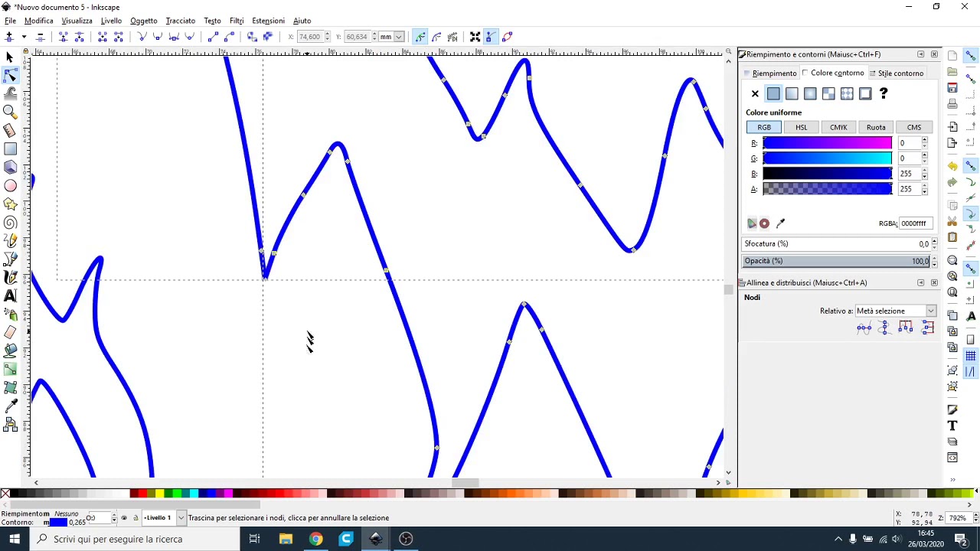Choose the Ruota color mode
The height and width of the screenshot is (551, 980).
tap(876, 127)
